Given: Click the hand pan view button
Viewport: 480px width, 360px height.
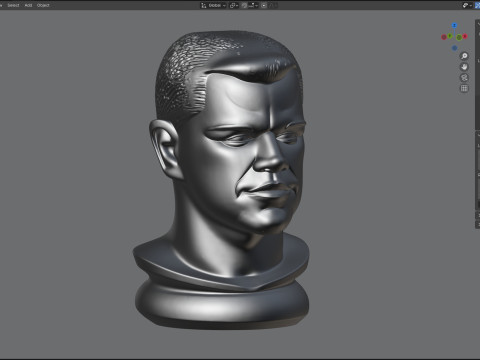Looking at the screenshot, I should [x=464, y=67].
